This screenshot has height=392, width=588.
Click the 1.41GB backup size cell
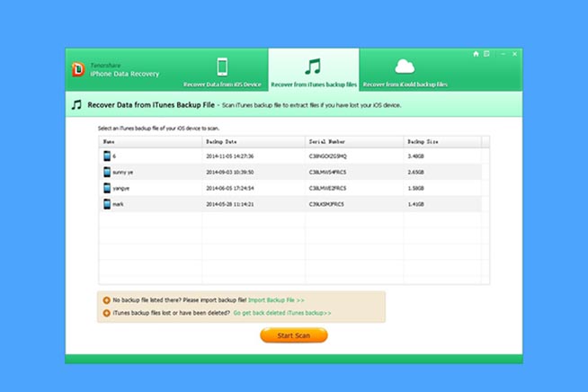click(x=415, y=204)
